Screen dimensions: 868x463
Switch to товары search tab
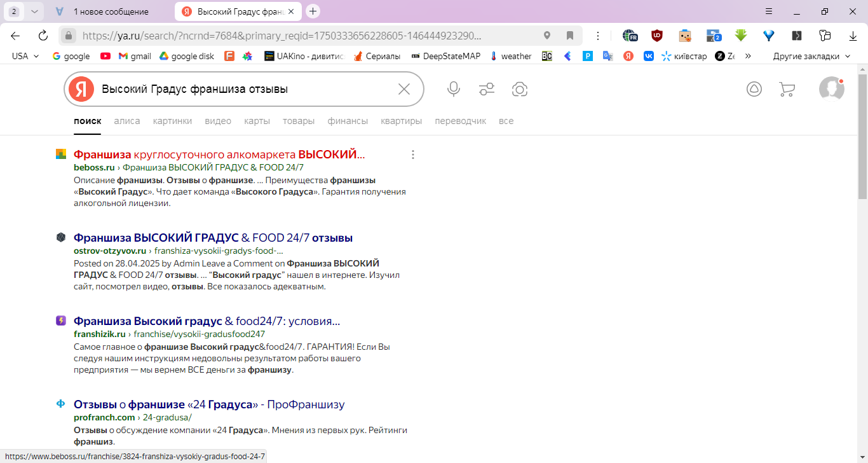point(299,121)
